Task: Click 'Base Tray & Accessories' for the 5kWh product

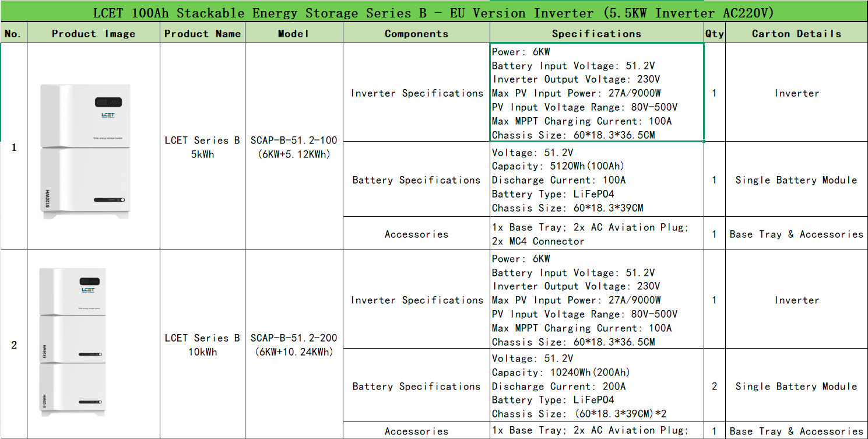Action: [x=796, y=234]
